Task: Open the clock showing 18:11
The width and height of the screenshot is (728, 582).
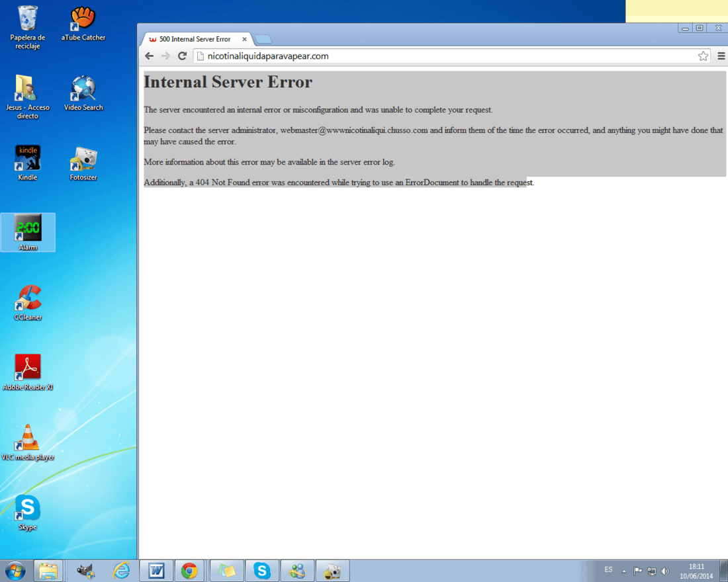Action: point(696,571)
